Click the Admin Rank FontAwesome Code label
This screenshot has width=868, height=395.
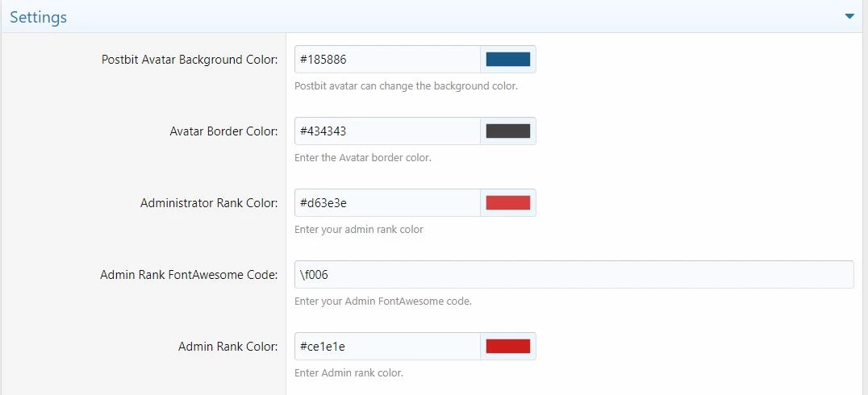189,275
